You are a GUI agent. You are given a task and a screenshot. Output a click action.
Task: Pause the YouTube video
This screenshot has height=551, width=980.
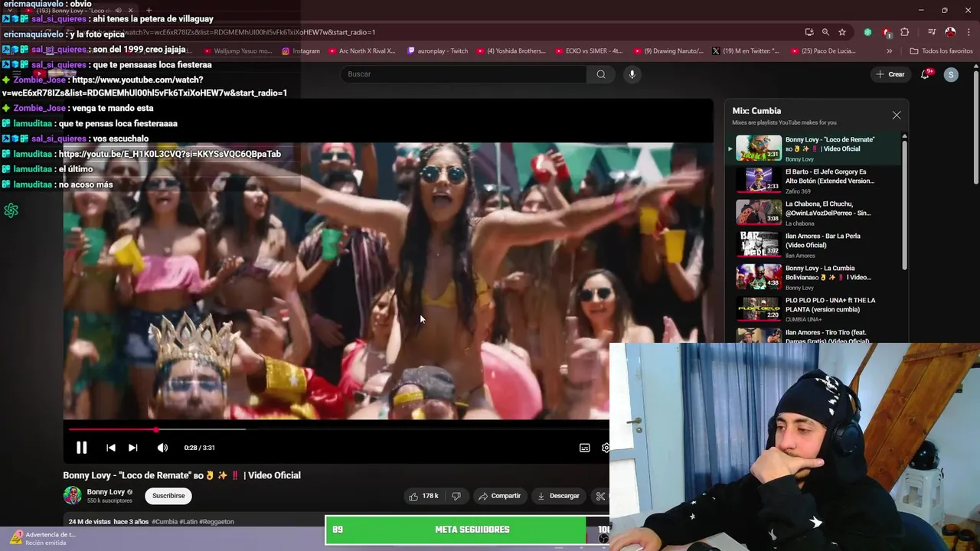(81, 448)
